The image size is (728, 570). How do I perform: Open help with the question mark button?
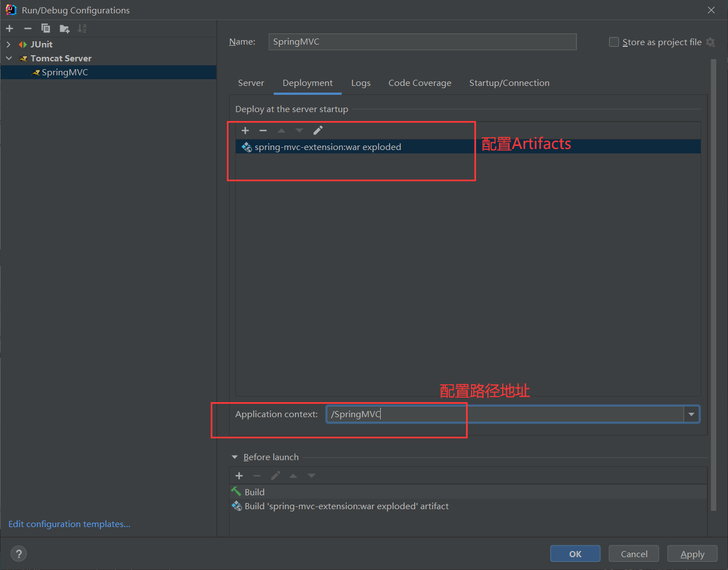click(x=18, y=554)
